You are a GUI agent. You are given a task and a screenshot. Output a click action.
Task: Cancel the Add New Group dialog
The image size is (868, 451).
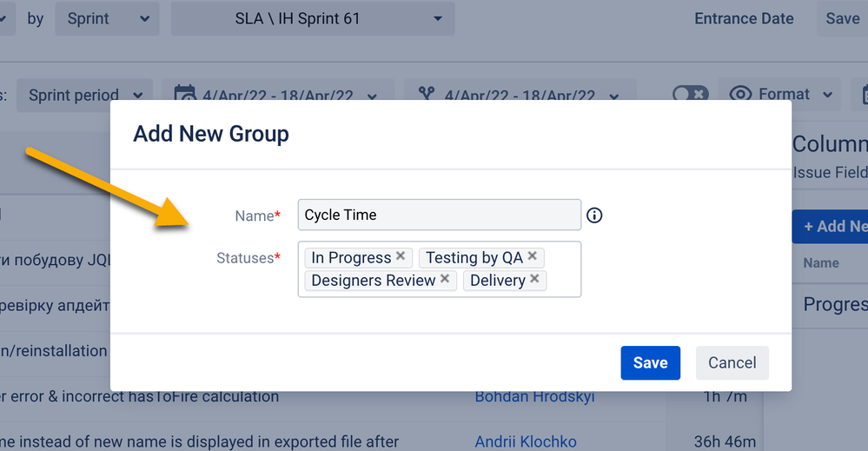click(x=732, y=363)
